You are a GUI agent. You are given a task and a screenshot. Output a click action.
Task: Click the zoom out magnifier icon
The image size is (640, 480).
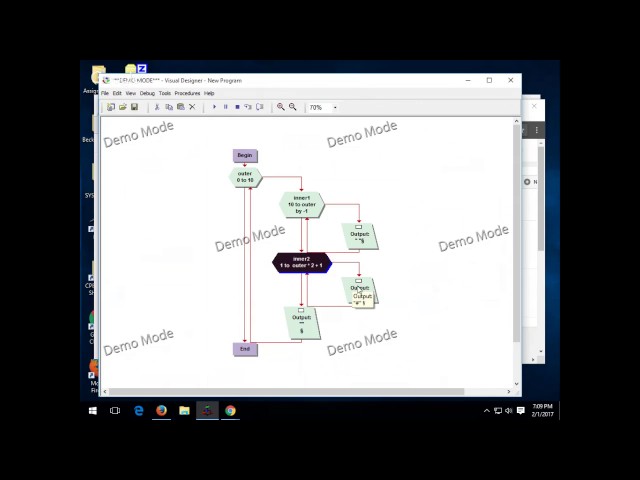293,107
